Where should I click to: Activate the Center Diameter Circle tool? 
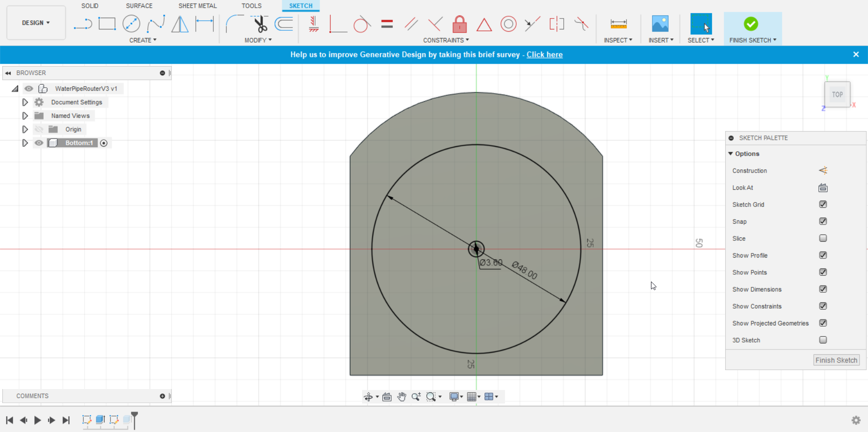pos(131,24)
